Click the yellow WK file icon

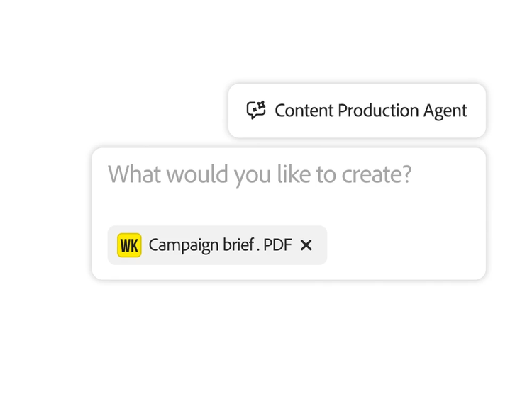point(129,245)
